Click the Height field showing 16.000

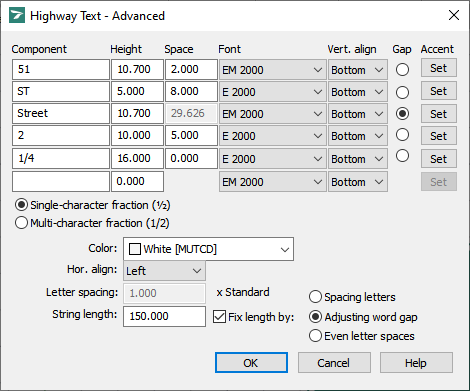[137, 158]
